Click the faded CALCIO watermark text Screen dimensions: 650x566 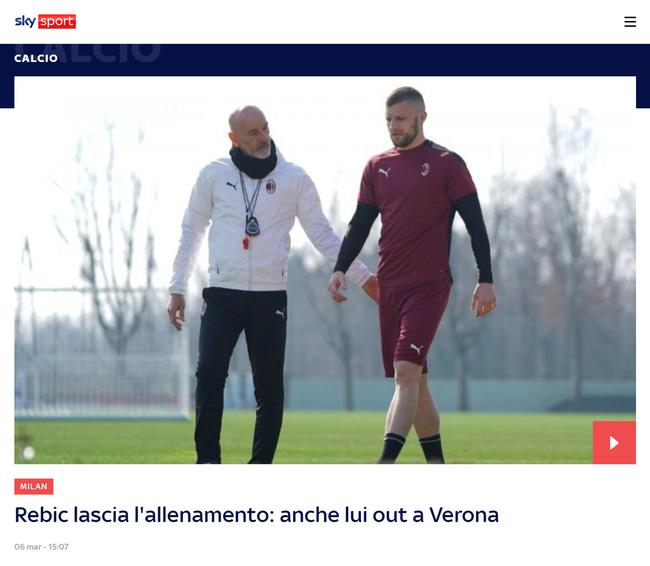[109, 53]
